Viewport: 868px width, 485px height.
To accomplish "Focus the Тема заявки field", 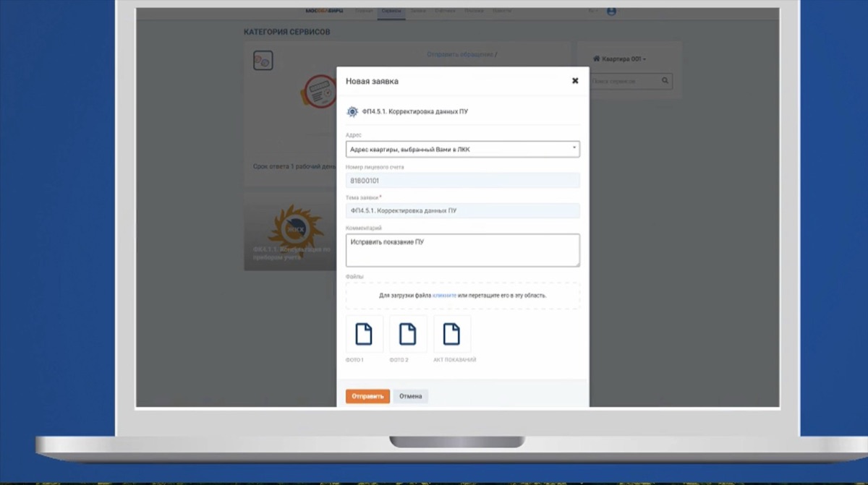I will (463, 210).
